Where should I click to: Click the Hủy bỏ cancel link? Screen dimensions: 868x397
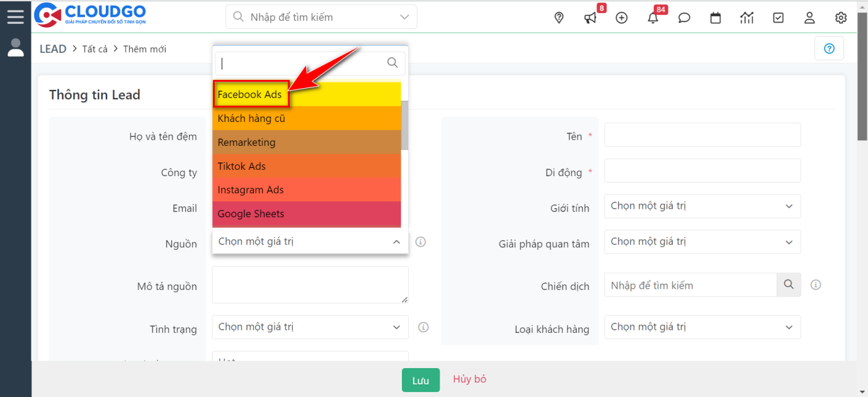tap(469, 379)
